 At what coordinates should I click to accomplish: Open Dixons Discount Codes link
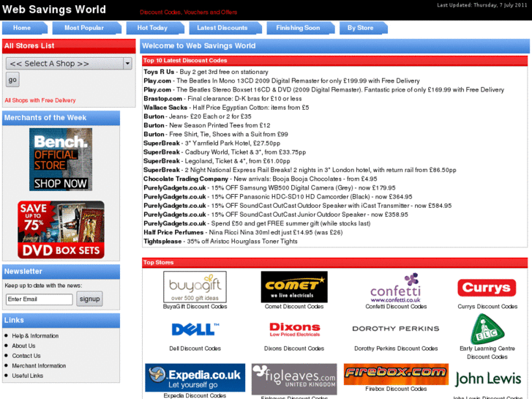(294, 348)
